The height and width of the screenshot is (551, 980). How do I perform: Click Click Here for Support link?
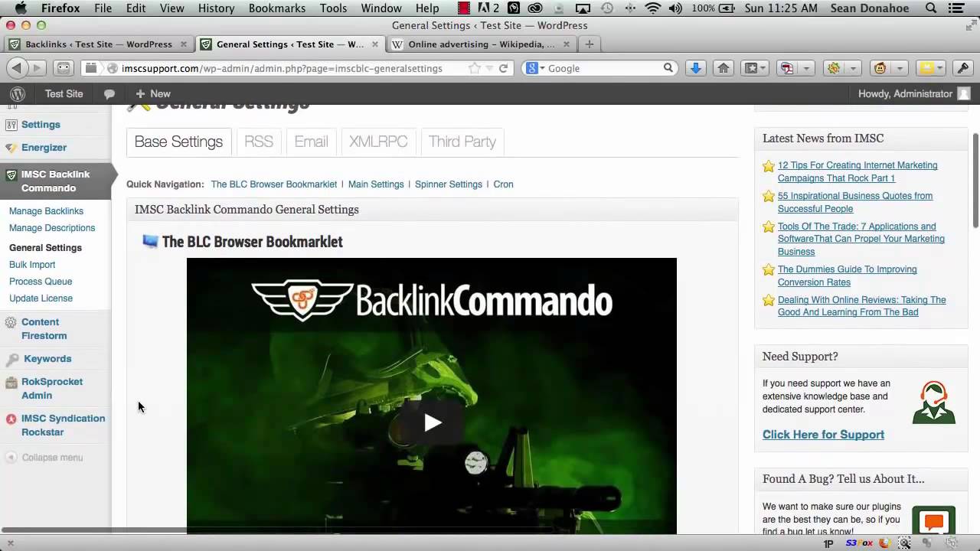pyautogui.click(x=823, y=435)
